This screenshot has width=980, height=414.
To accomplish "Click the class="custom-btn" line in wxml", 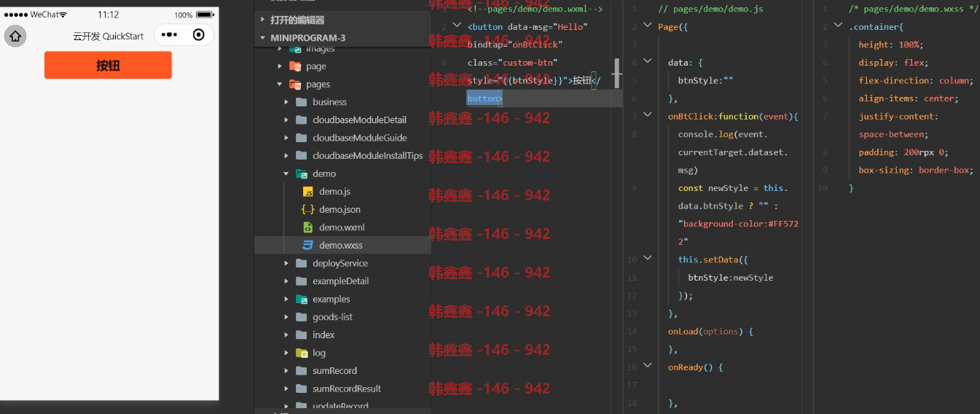I will coord(512,63).
